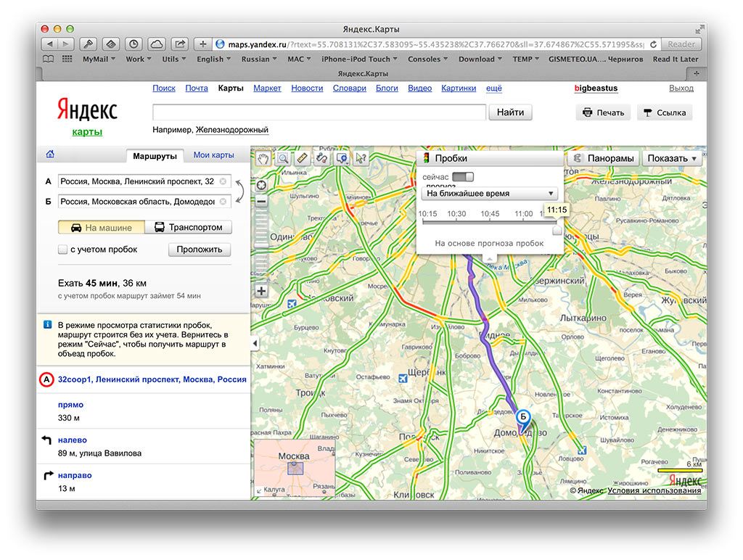This screenshot has height=560, width=743.
Task: Click the magnifier zoom-to-area tool
Action: (282, 158)
